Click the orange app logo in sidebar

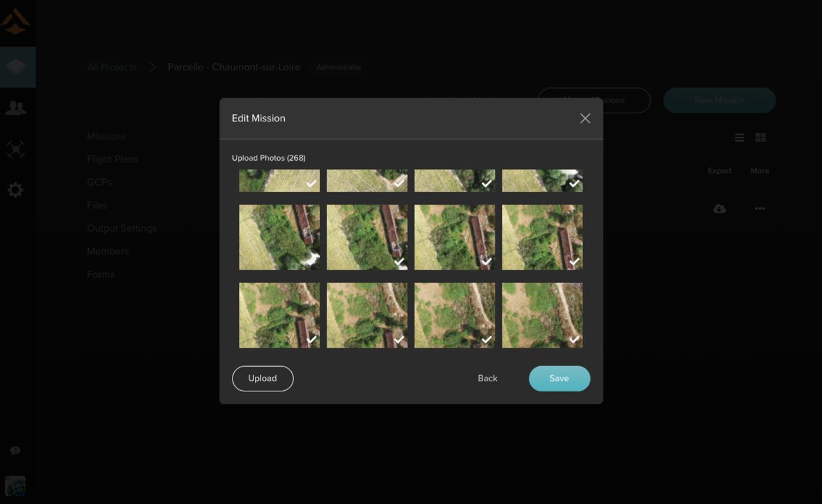(x=16, y=21)
